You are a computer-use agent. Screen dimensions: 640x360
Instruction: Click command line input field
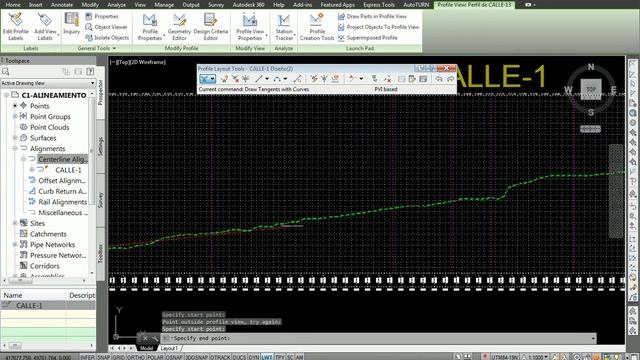point(378,338)
